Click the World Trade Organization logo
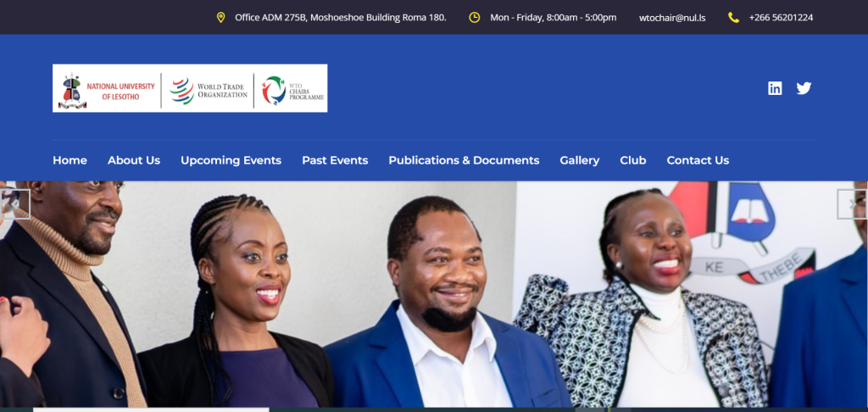This screenshot has width=868, height=412. pos(209,90)
